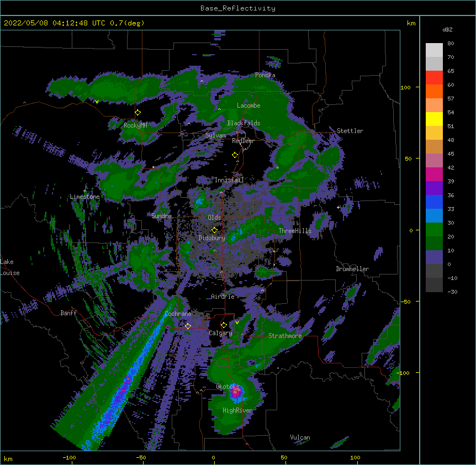
Task: Click the yellow diamond marker above the Calgary label
Action: pyautogui.click(x=224, y=325)
